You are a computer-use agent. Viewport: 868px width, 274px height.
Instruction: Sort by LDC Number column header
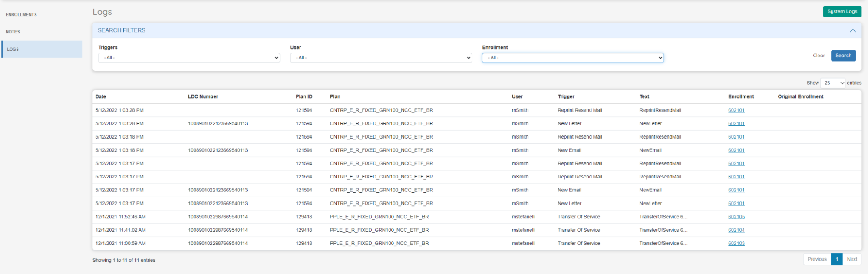[x=203, y=97]
